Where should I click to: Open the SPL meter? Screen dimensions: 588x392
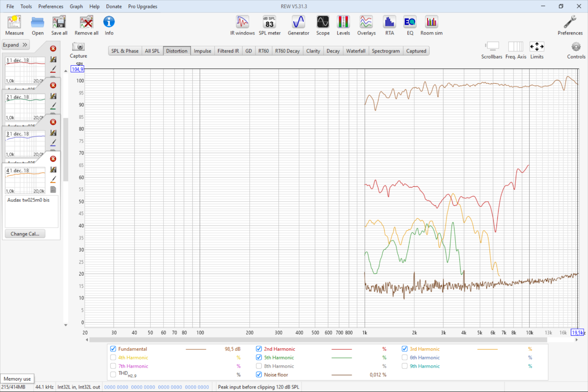click(x=269, y=25)
